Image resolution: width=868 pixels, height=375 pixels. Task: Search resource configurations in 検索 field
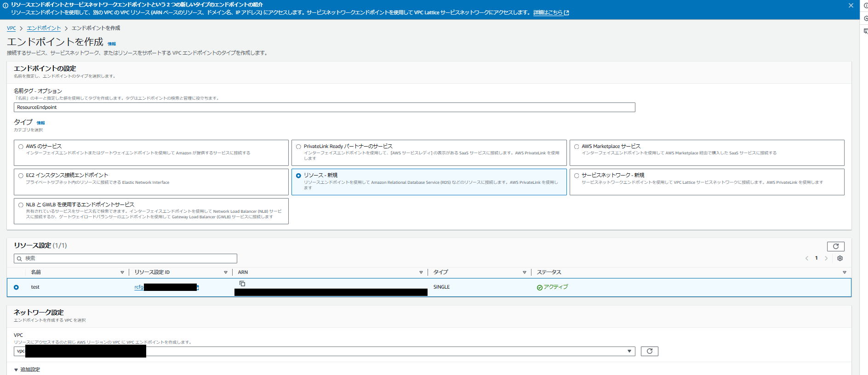pos(126,258)
